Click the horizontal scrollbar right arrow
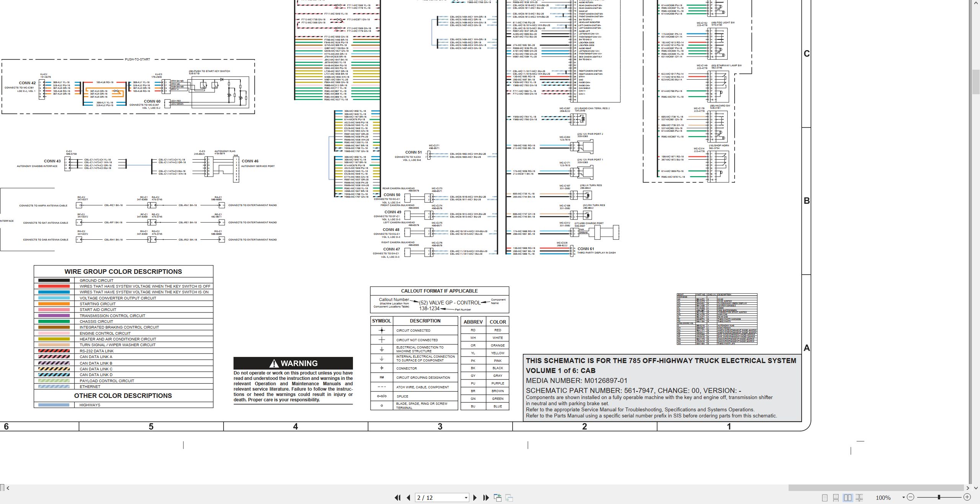Image resolution: width=980 pixels, height=504 pixels. point(968,488)
